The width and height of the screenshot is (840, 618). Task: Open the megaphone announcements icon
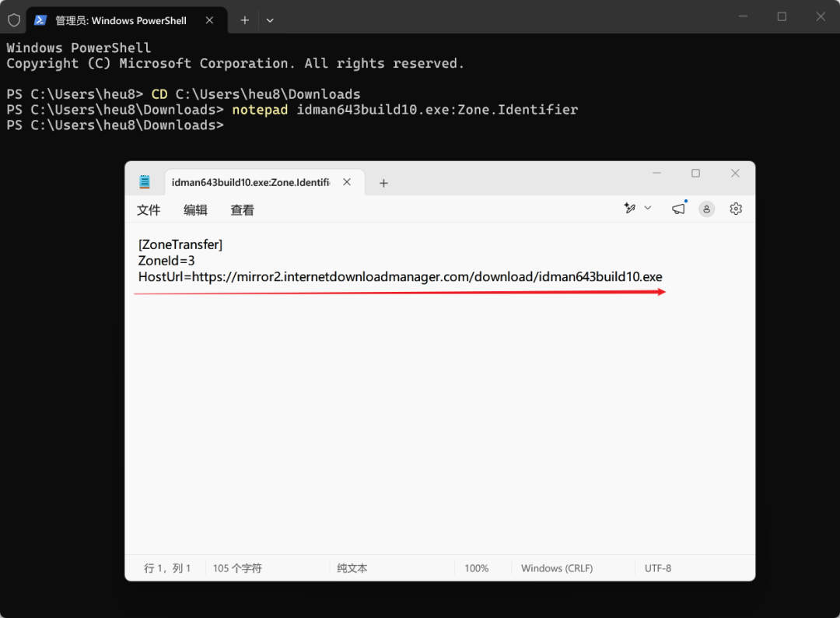(x=679, y=209)
